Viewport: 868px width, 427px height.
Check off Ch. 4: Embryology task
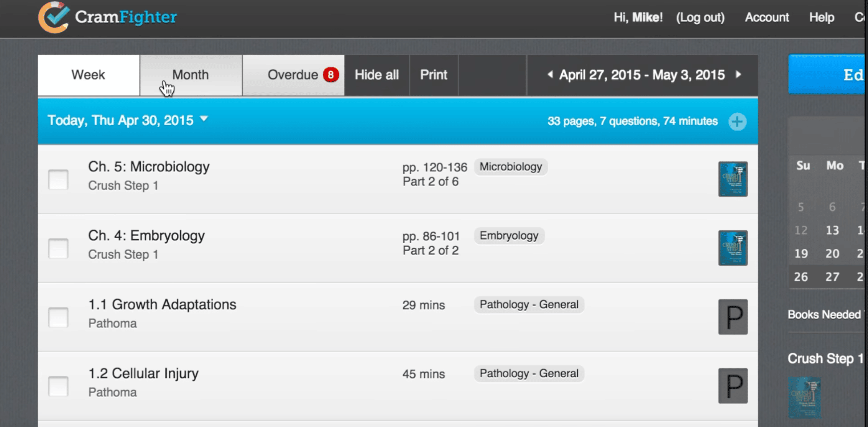point(58,248)
